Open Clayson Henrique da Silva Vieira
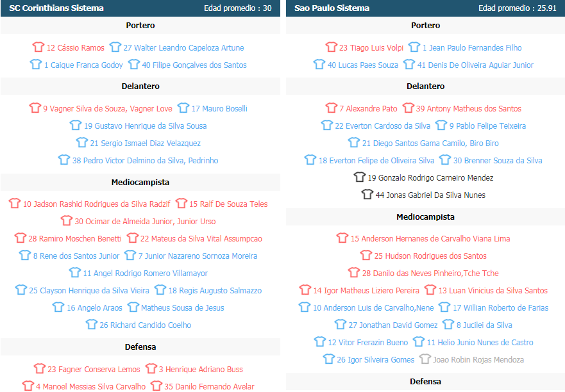 (x=89, y=291)
